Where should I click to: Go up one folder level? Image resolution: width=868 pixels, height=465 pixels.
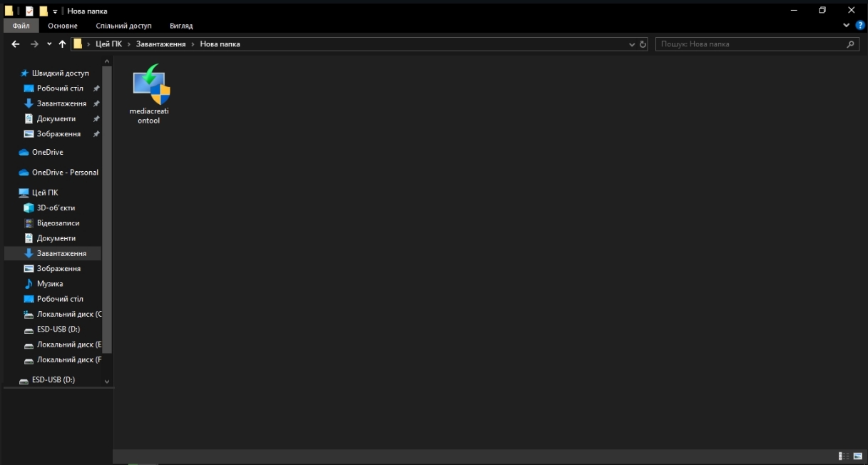coord(62,44)
